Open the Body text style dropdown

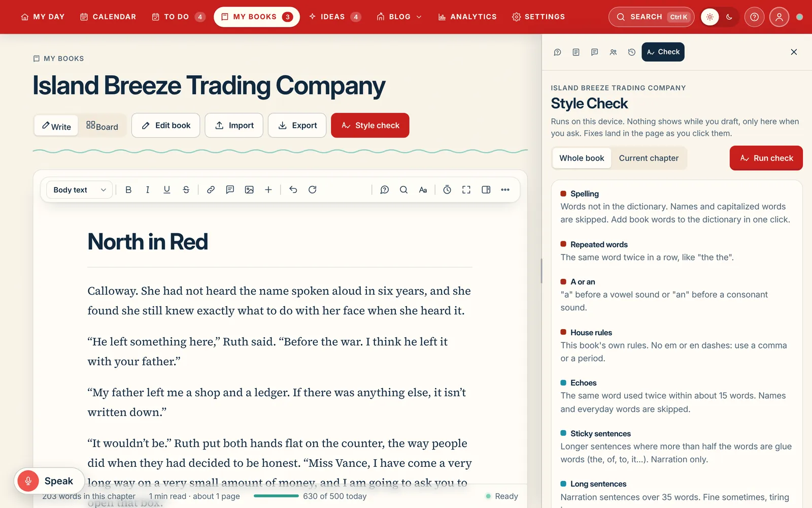[80, 189]
